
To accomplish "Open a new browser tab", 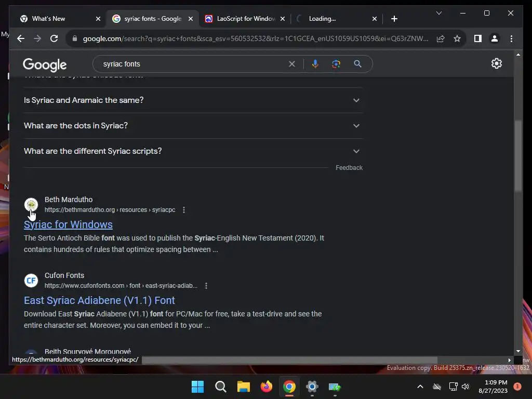I will tap(394, 19).
